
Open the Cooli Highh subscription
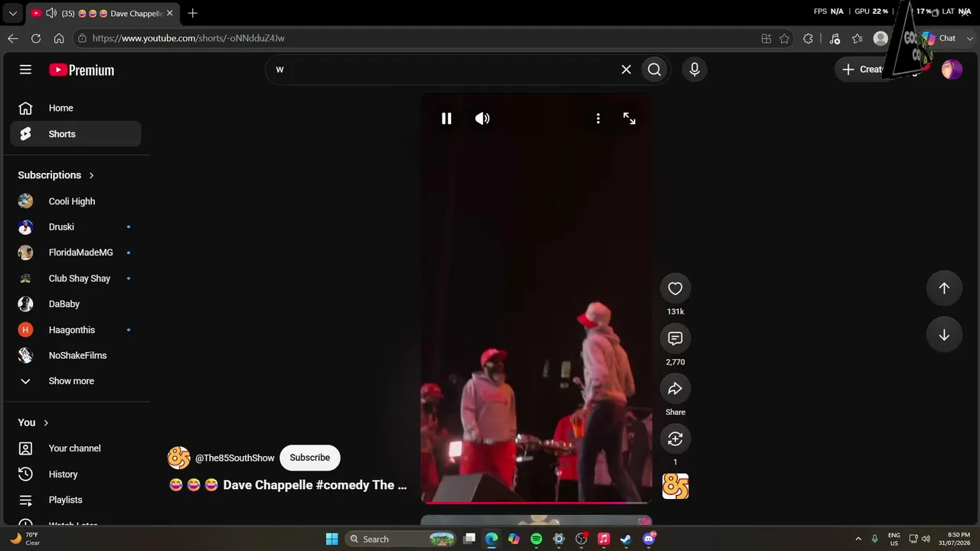click(76, 201)
